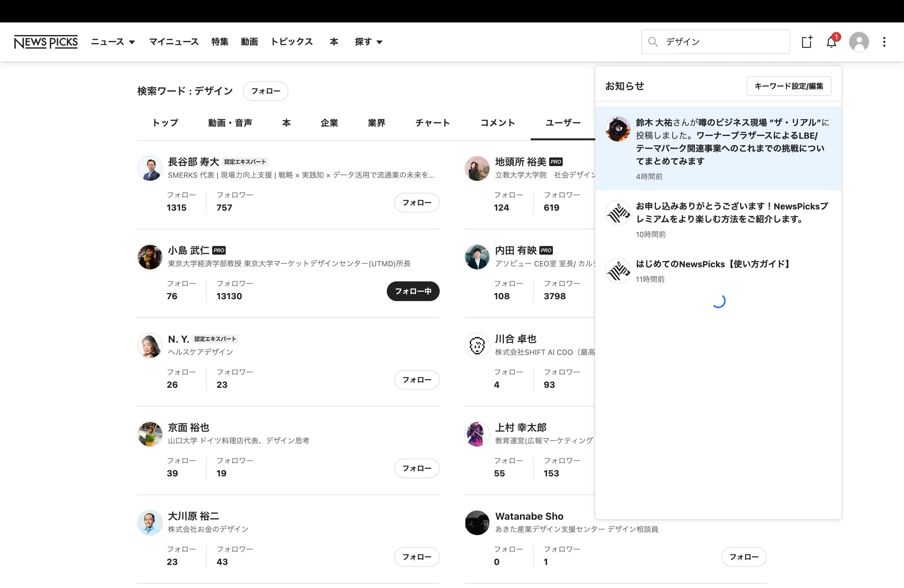
Task: Switch to the 本 search results tab
Action: point(286,123)
